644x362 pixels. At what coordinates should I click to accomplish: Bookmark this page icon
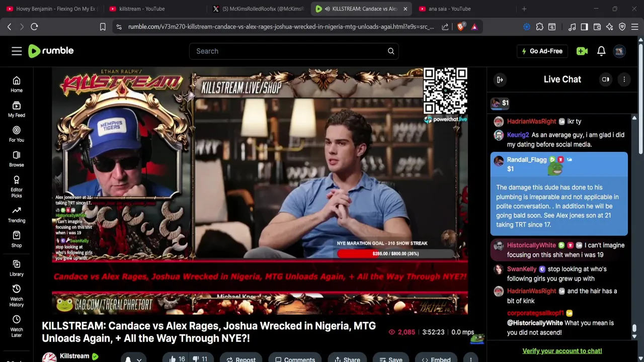click(x=103, y=27)
